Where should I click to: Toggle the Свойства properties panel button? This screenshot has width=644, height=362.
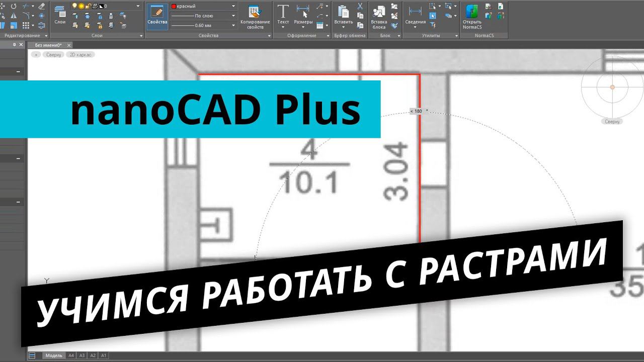click(157, 16)
